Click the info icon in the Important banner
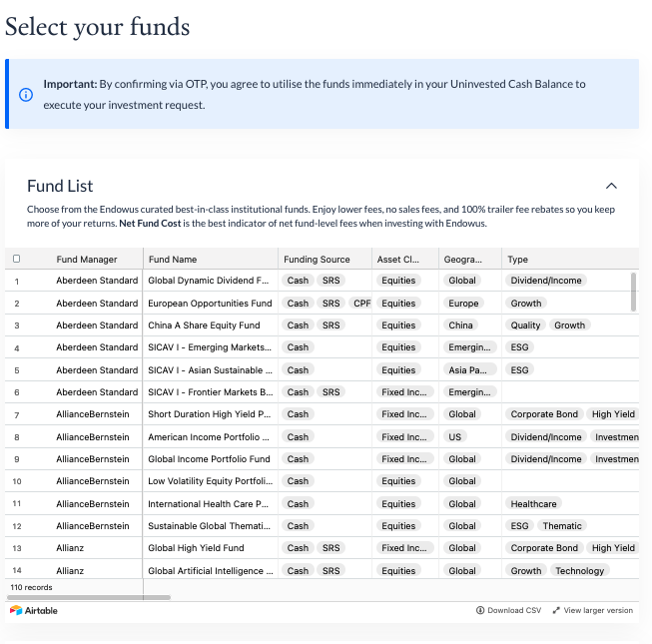The width and height of the screenshot is (652, 644). coord(26,95)
